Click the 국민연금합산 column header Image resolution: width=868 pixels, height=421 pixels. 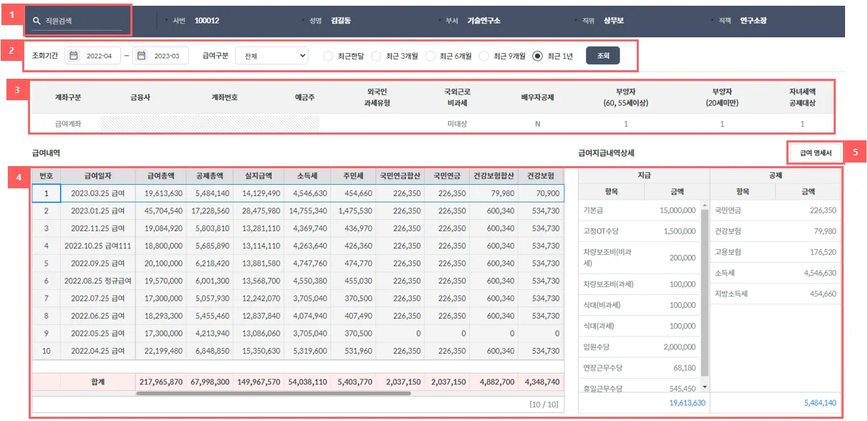[400, 175]
